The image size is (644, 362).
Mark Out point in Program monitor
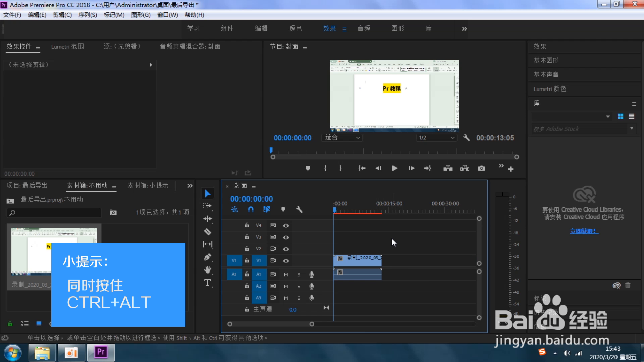tap(340, 168)
